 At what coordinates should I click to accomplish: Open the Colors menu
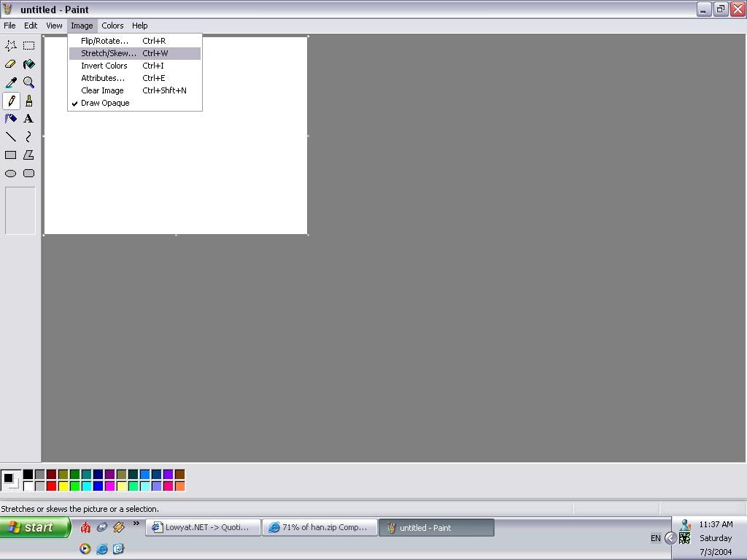click(x=112, y=25)
